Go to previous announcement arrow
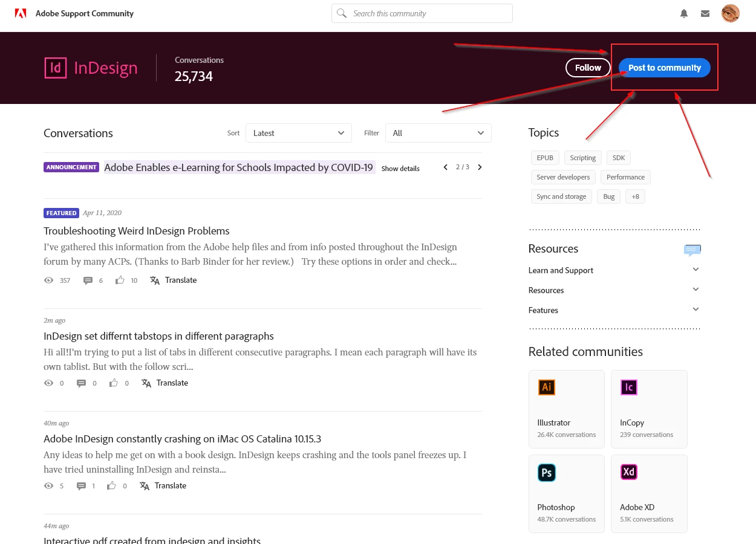 click(x=446, y=167)
